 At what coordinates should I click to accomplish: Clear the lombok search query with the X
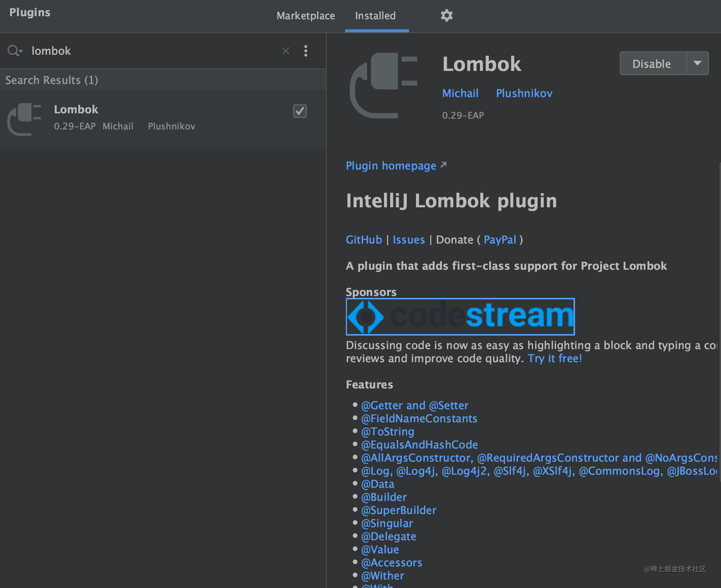285,50
